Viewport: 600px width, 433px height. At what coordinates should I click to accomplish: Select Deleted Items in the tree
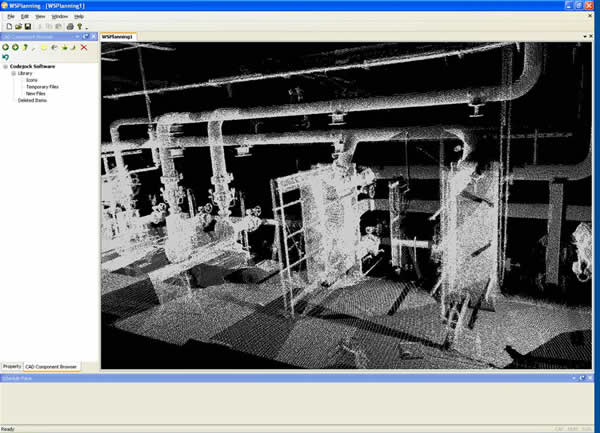point(33,100)
